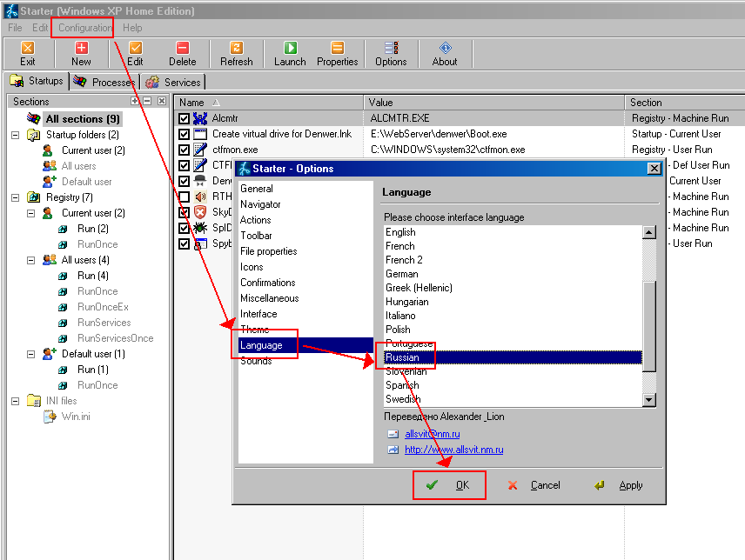This screenshot has width=745, height=560.
Task: Click Apply in the Options dialog
Action: point(619,485)
